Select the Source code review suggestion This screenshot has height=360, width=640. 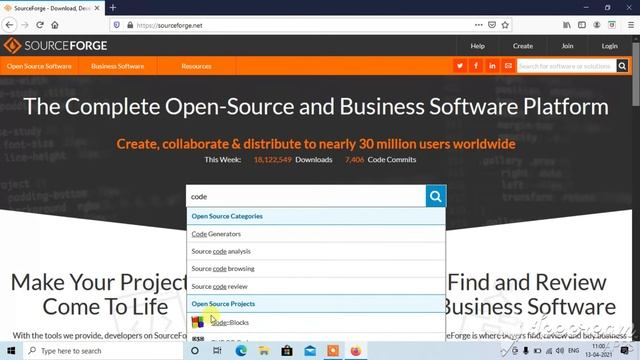(316, 286)
